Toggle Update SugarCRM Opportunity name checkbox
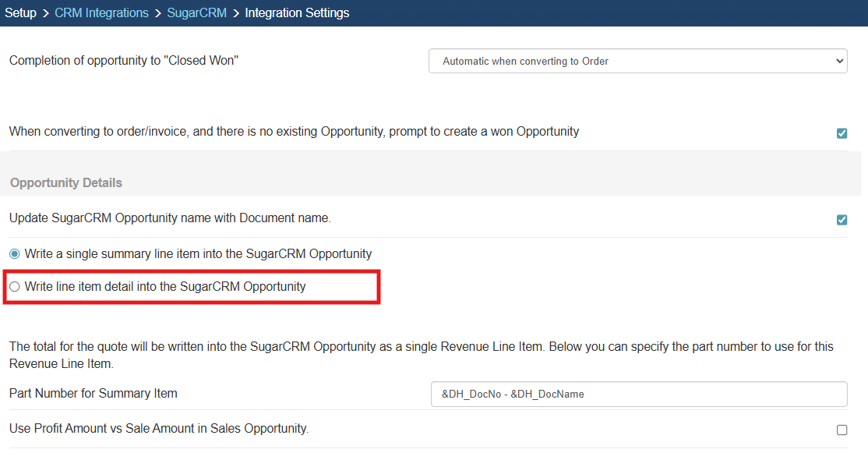Image resolution: width=868 pixels, height=460 pixels. (x=842, y=220)
